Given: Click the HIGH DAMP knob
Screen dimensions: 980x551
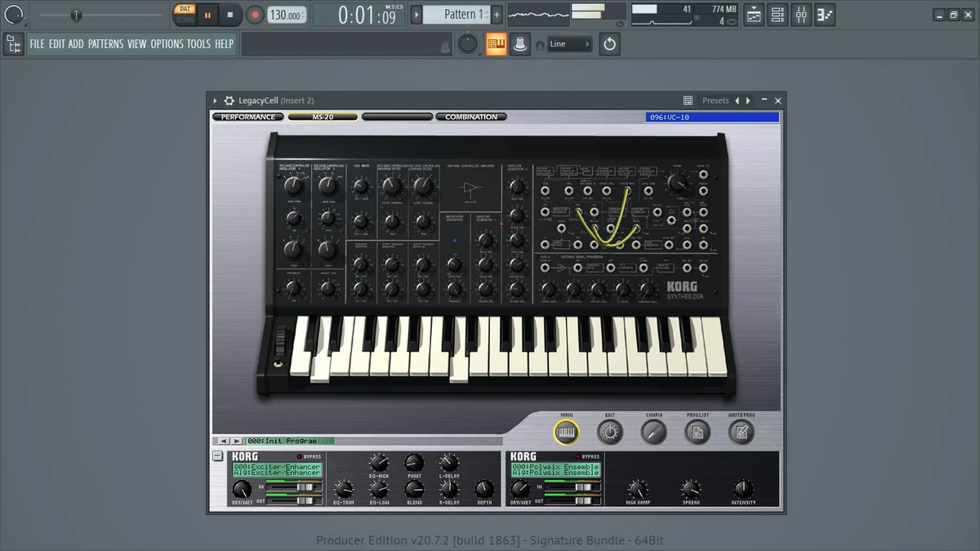Looking at the screenshot, I should [637, 489].
